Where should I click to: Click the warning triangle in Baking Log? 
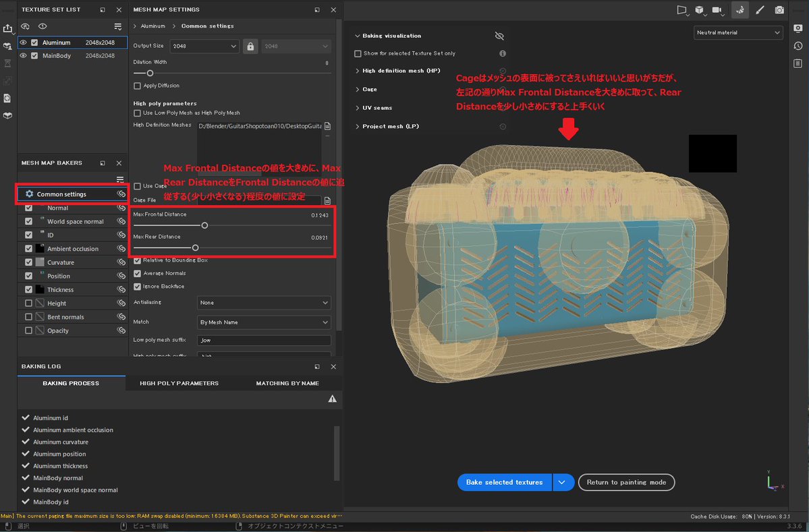(332, 398)
